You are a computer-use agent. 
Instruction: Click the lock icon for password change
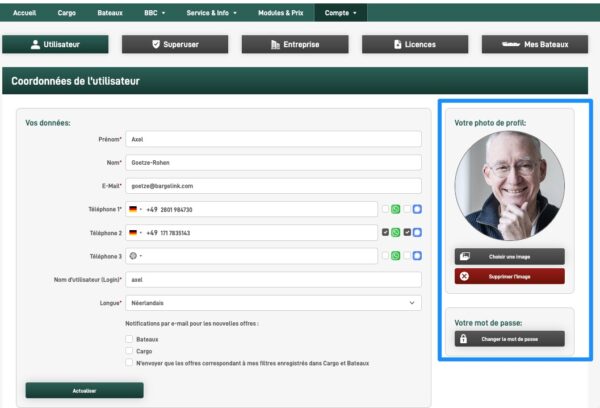[463, 339]
